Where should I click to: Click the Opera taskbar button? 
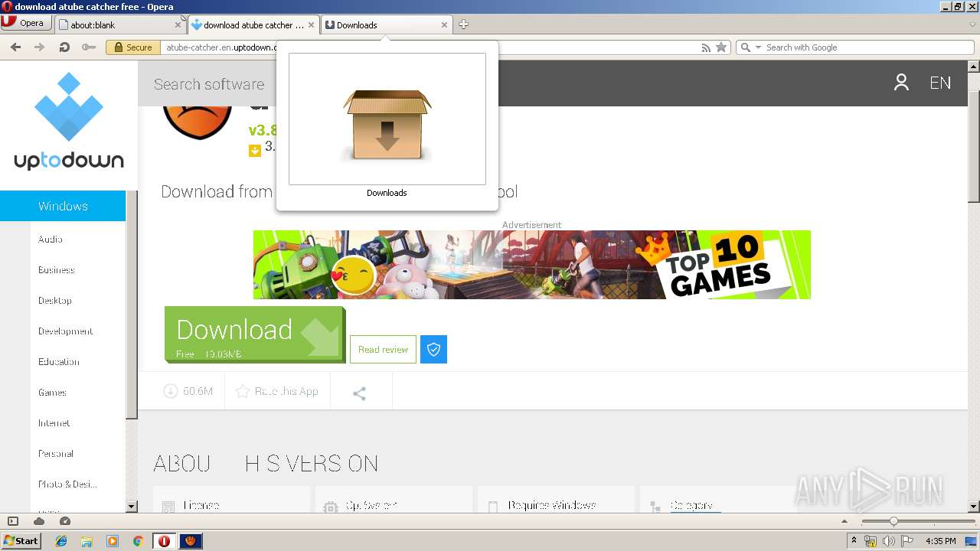coord(164,541)
